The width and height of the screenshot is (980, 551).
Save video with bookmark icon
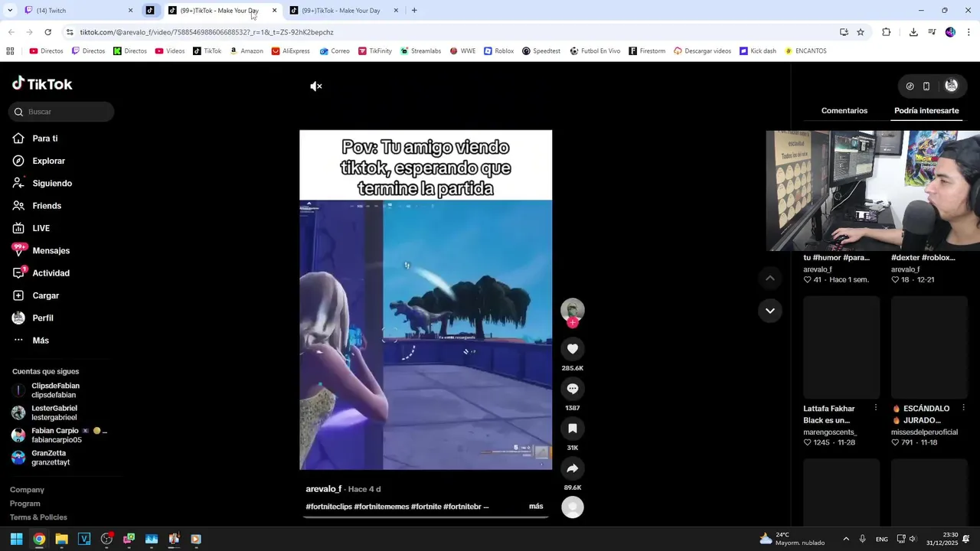pos(573,429)
